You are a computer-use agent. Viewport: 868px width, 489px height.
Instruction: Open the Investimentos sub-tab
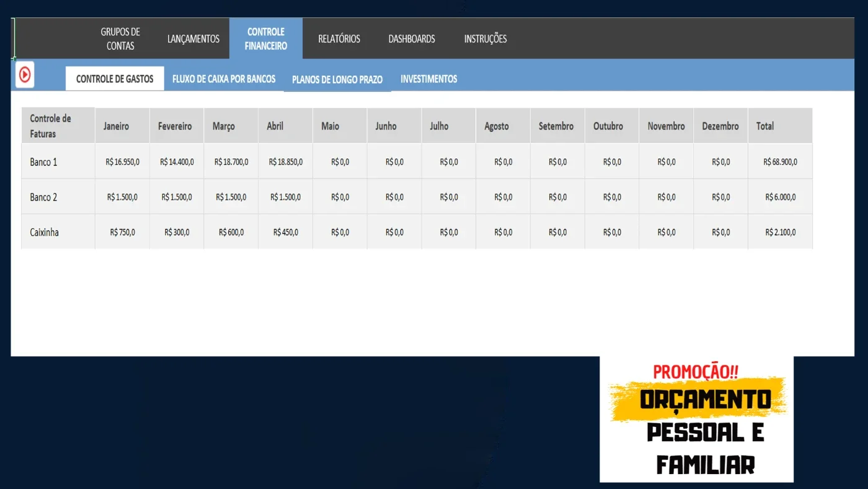[x=429, y=79]
